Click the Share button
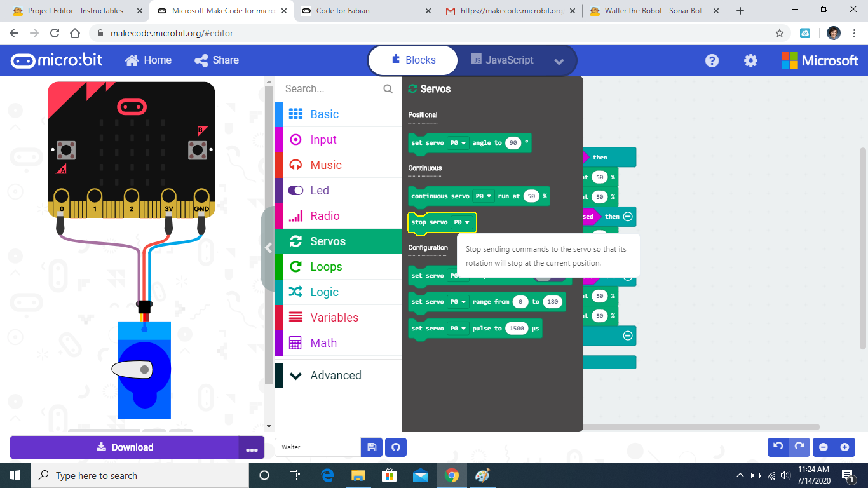Image resolution: width=868 pixels, height=488 pixels. point(217,60)
